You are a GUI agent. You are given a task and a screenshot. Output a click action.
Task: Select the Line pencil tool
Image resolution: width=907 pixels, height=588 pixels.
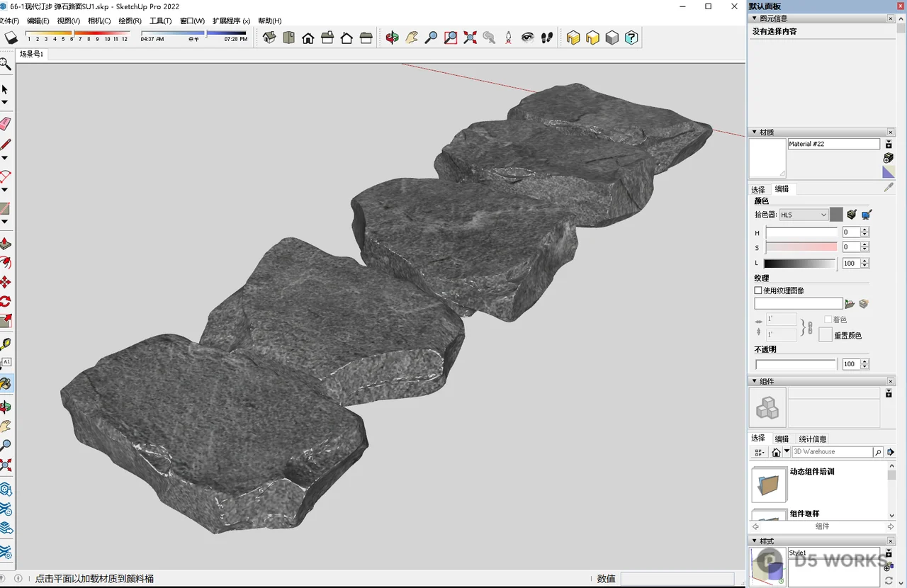5,145
